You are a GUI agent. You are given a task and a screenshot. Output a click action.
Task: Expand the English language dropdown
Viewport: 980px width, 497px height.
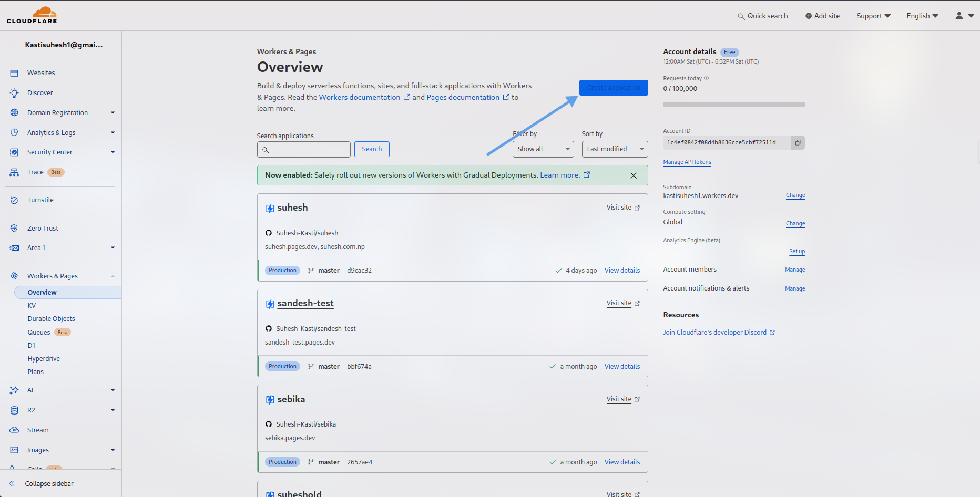[x=922, y=16]
